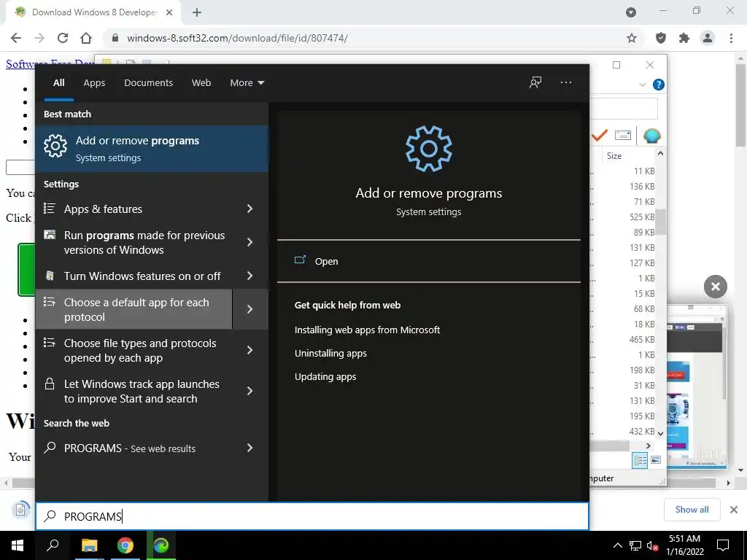
Task: Open Chrome profile avatar
Action: click(x=708, y=38)
